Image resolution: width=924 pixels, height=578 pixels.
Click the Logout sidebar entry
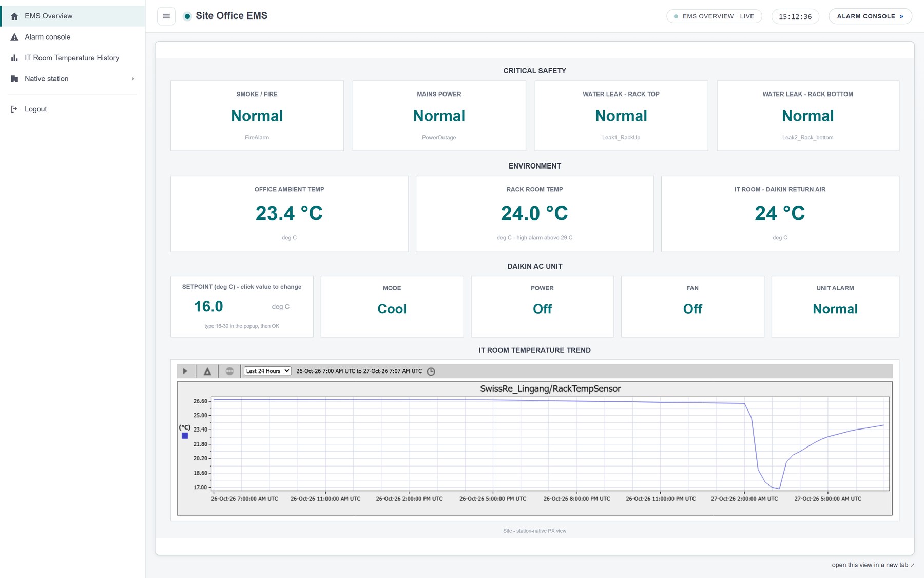point(73,109)
